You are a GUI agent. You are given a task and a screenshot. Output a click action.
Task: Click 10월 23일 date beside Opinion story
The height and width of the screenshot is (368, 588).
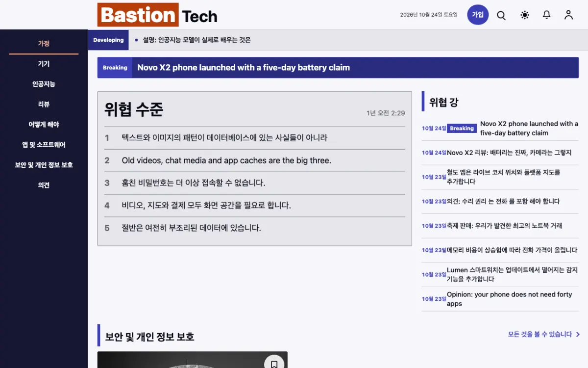pos(434,299)
